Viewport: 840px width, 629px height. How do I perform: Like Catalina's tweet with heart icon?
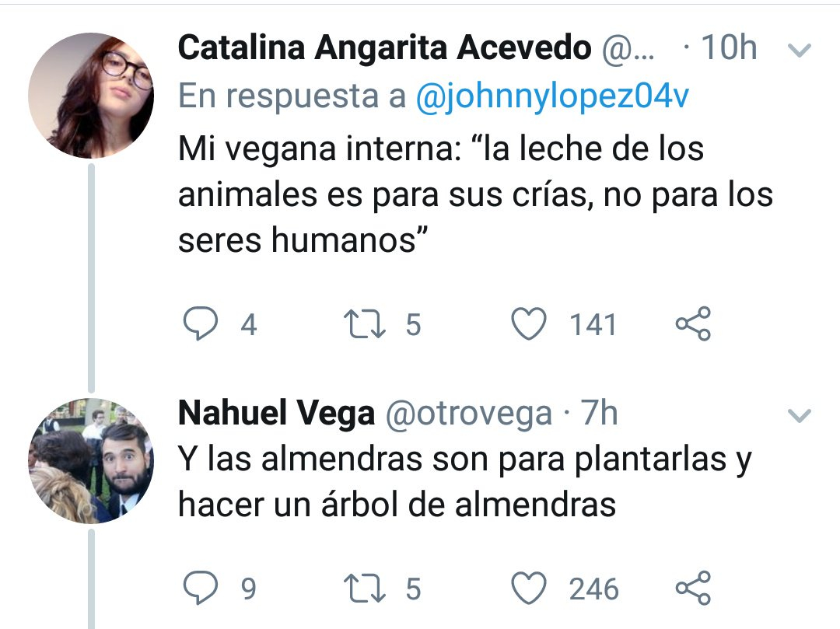pos(531,324)
